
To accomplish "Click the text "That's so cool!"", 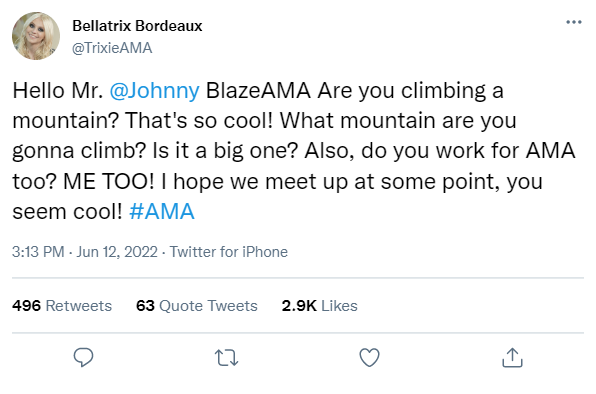I will pos(199,121).
